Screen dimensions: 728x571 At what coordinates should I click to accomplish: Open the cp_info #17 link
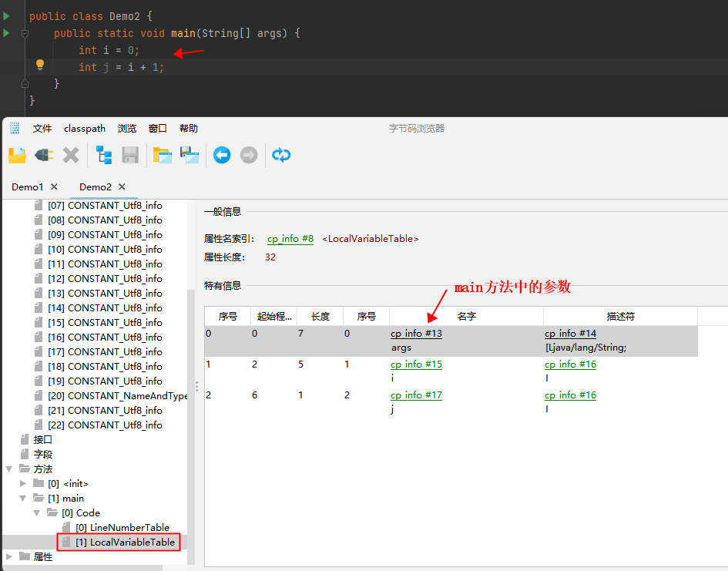click(417, 395)
